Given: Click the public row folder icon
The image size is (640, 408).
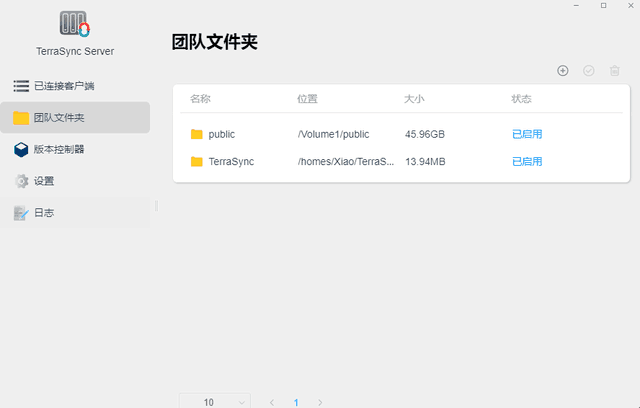Looking at the screenshot, I should [x=197, y=134].
